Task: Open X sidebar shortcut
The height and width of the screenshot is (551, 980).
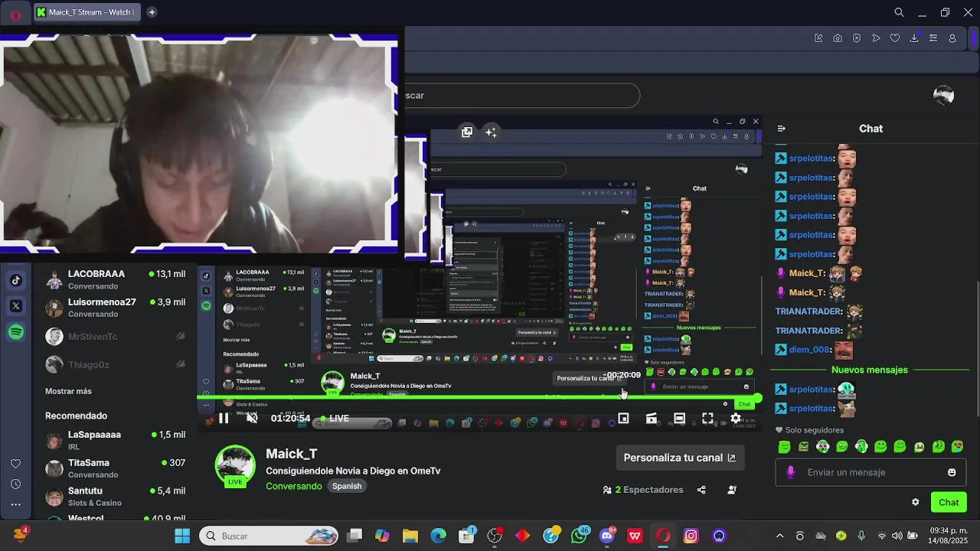Action: 16,306
